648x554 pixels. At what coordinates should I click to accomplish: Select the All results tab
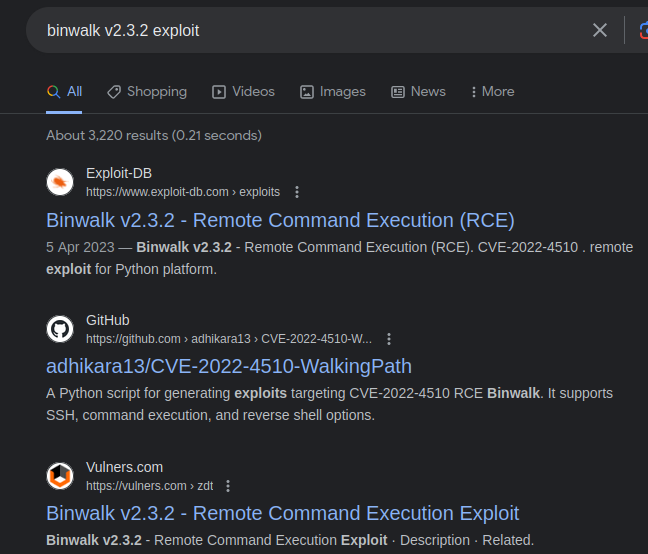pyautogui.click(x=65, y=91)
